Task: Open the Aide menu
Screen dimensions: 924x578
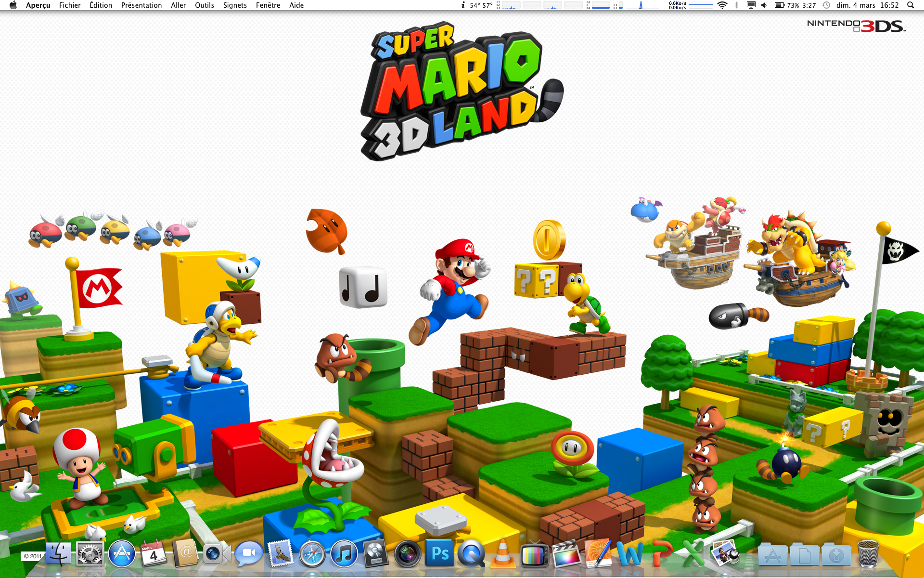Action: click(x=296, y=5)
